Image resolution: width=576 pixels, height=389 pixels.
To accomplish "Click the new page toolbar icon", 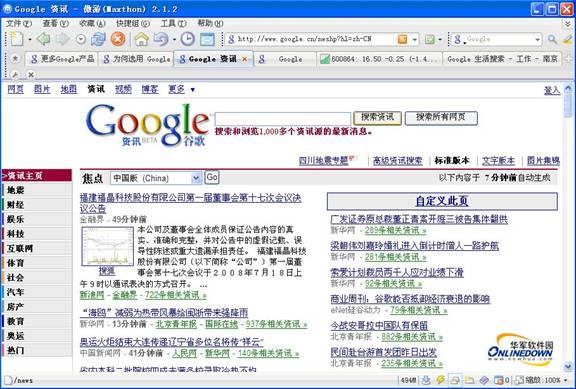I will point(16,39).
